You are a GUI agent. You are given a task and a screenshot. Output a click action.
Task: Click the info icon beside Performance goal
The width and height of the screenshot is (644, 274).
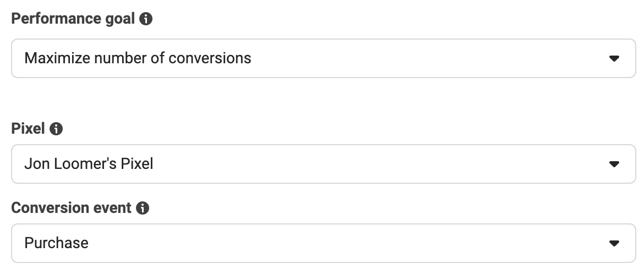146,19
